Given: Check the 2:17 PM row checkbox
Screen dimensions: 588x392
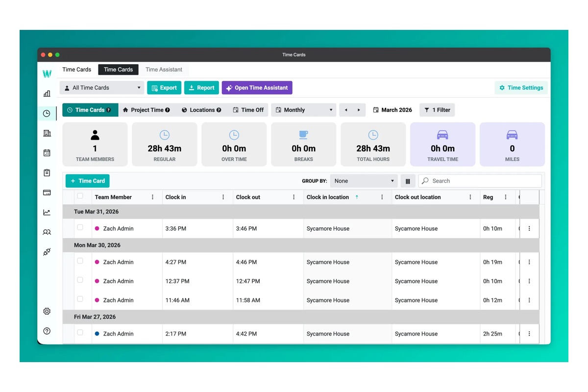Looking at the screenshot, I should pyautogui.click(x=80, y=333).
